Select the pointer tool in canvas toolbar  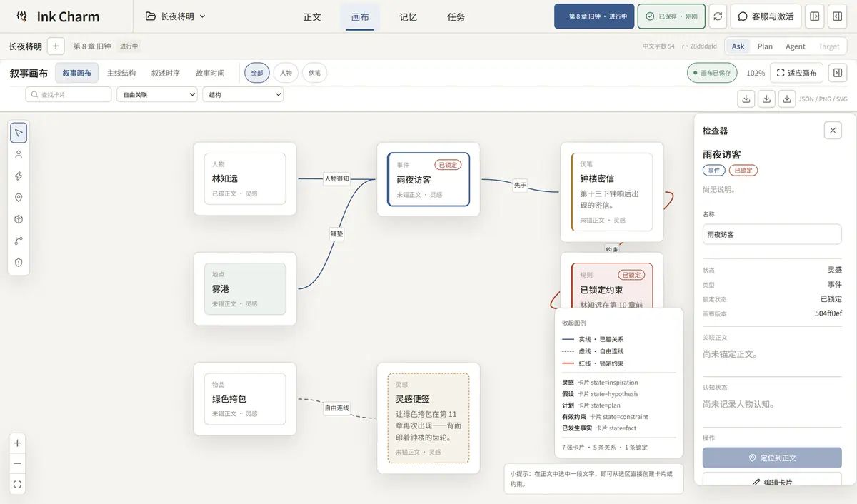pyautogui.click(x=19, y=132)
